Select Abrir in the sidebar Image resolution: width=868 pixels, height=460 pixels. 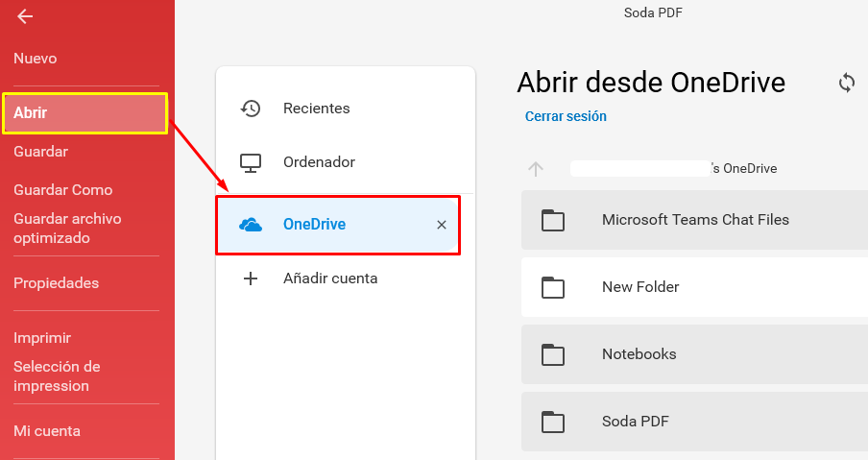coord(84,113)
